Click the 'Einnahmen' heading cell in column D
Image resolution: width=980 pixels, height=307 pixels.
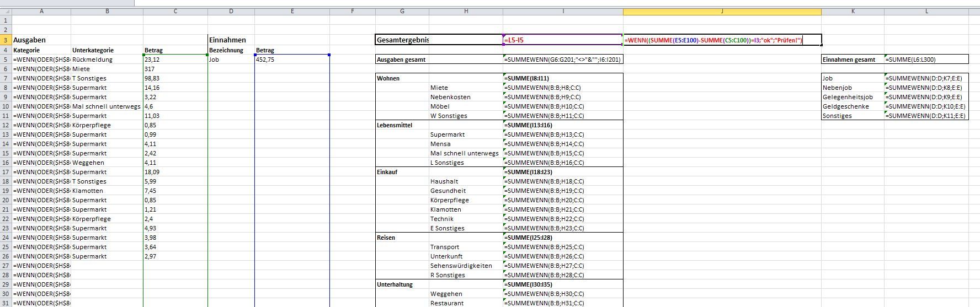(231, 40)
